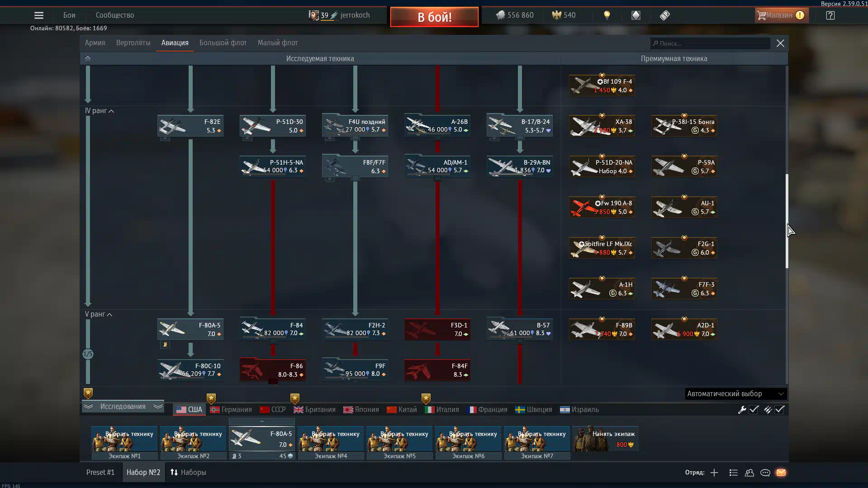Open the Бои menu
This screenshot has height=488, width=868.
pyautogui.click(x=69, y=15)
